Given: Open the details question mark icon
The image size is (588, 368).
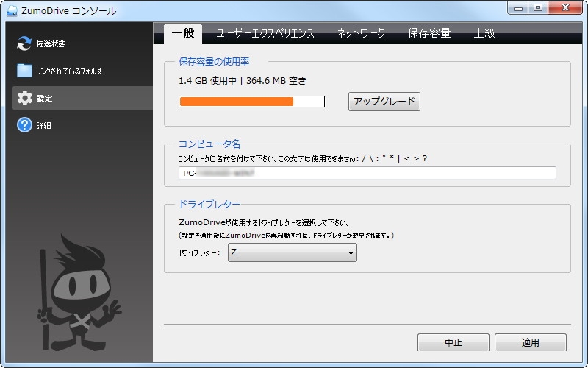Looking at the screenshot, I should (24, 125).
